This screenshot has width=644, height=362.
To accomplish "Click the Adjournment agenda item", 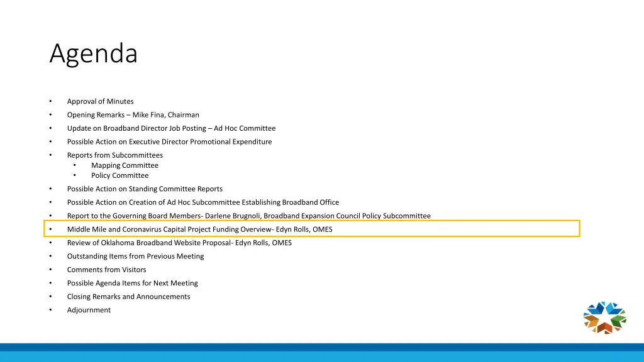I will point(89,310).
